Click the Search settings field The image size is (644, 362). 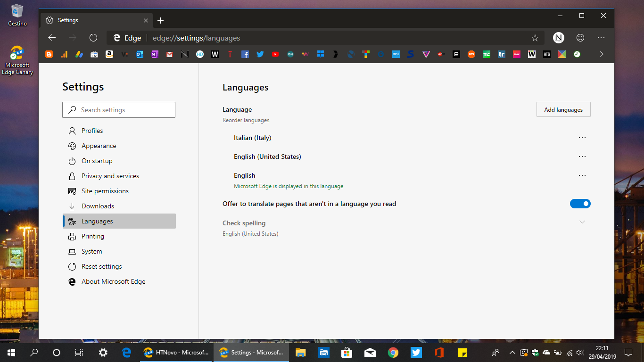[119, 110]
